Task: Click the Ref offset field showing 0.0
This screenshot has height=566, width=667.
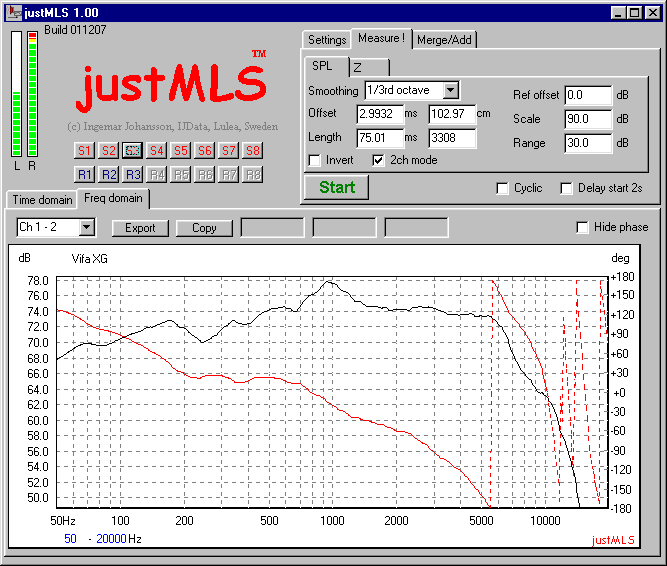Action: [588, 95]
